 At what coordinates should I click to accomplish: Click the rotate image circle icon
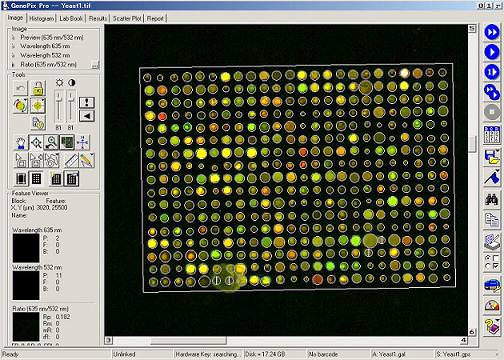tap(20, 106)
